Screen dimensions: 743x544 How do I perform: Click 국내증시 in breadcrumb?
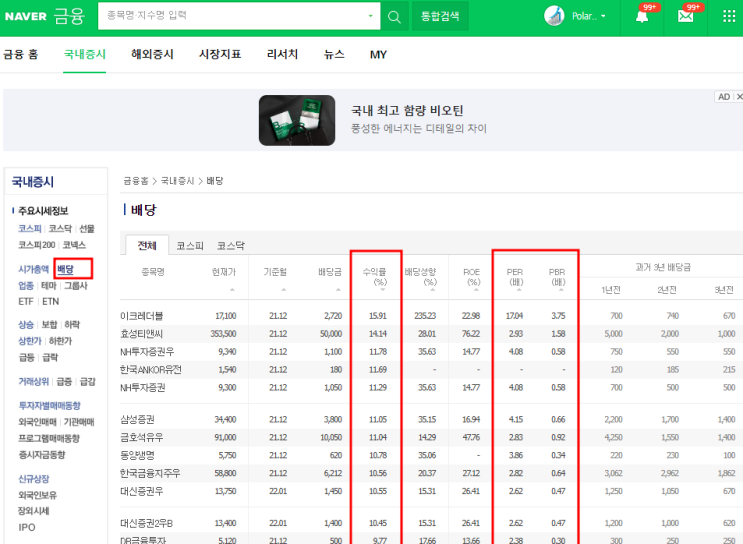point(178,181)
